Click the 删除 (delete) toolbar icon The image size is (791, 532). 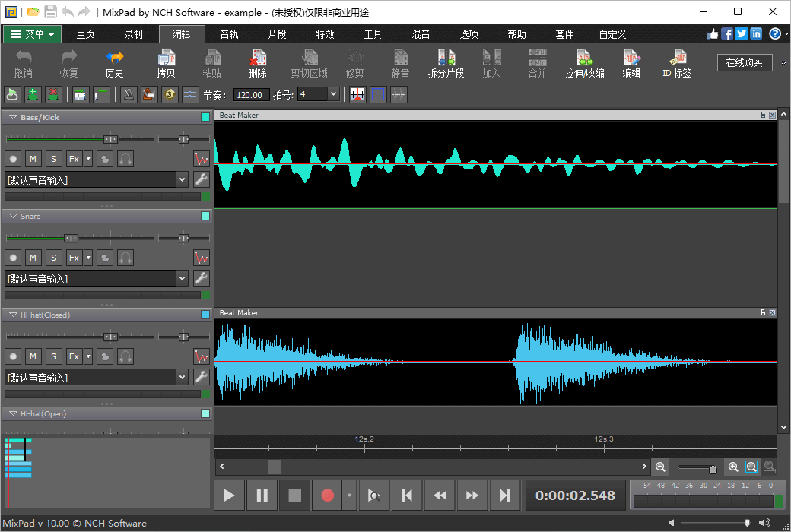point(257,63)
